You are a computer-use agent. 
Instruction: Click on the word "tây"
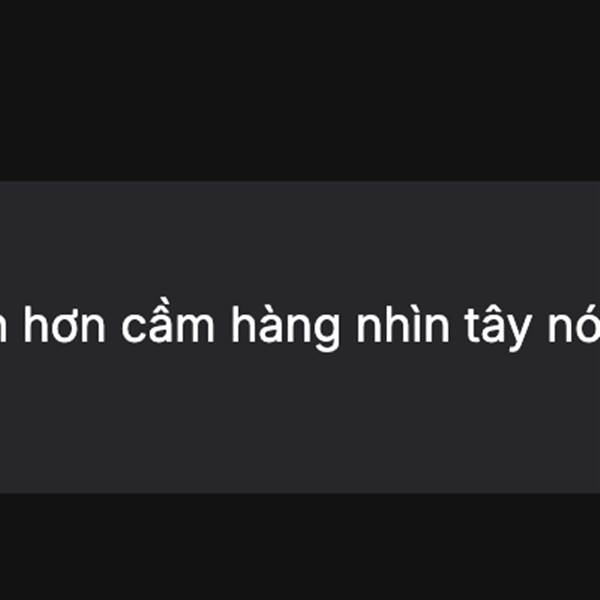click(x=499, y=326)
